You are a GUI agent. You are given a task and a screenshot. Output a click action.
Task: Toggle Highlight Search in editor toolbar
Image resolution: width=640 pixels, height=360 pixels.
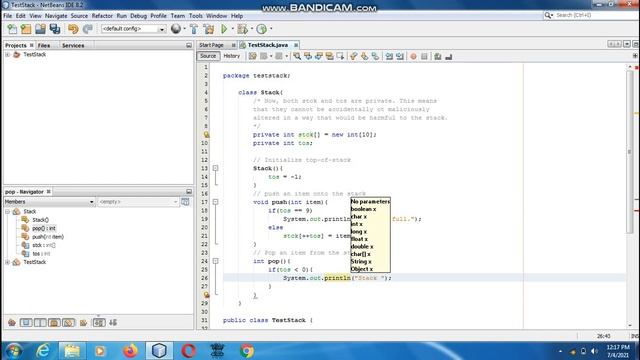330,56
